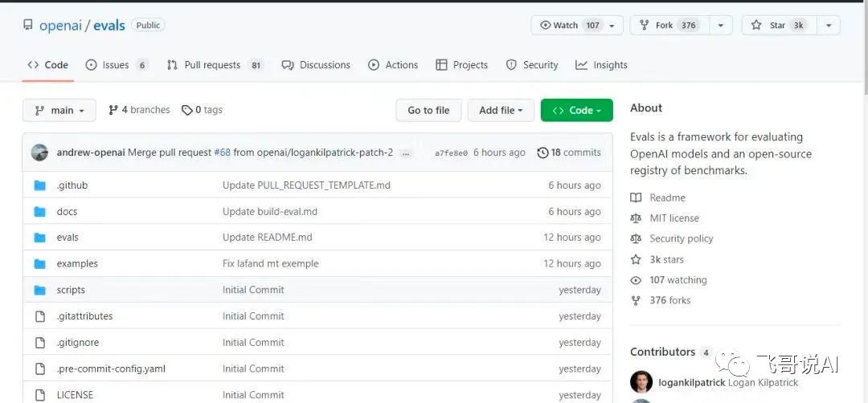Click the .gitattributes file icon

40,316
